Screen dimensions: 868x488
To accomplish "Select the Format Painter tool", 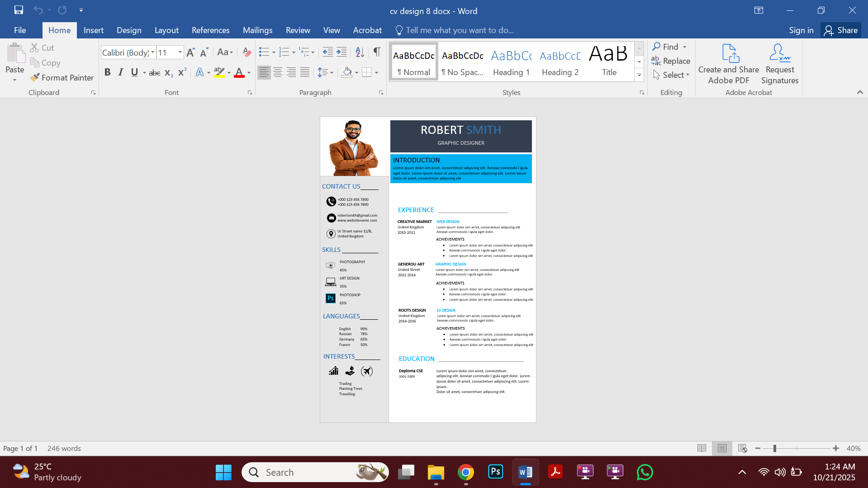I will coord(62,77).
